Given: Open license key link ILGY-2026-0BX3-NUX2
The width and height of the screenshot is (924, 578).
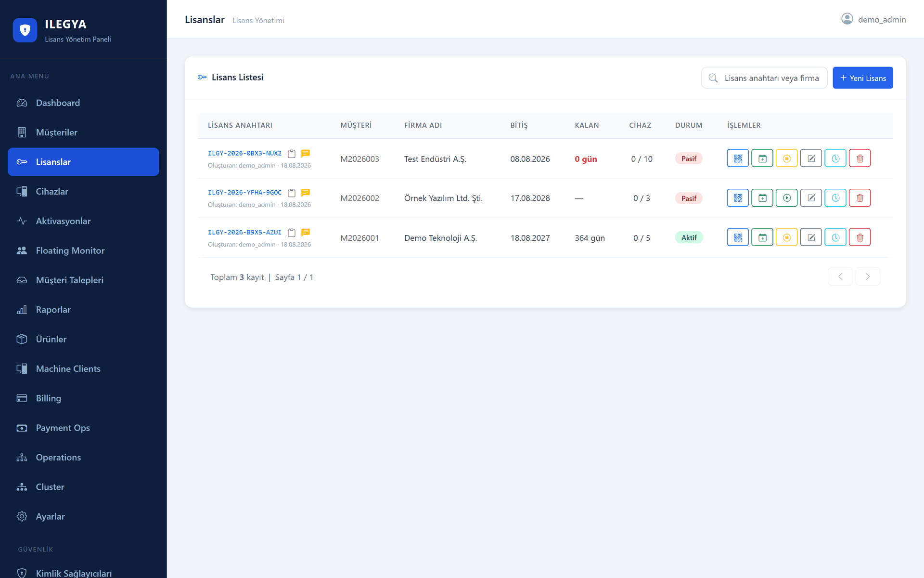Looking at the screenshot, I should point(244,153).
